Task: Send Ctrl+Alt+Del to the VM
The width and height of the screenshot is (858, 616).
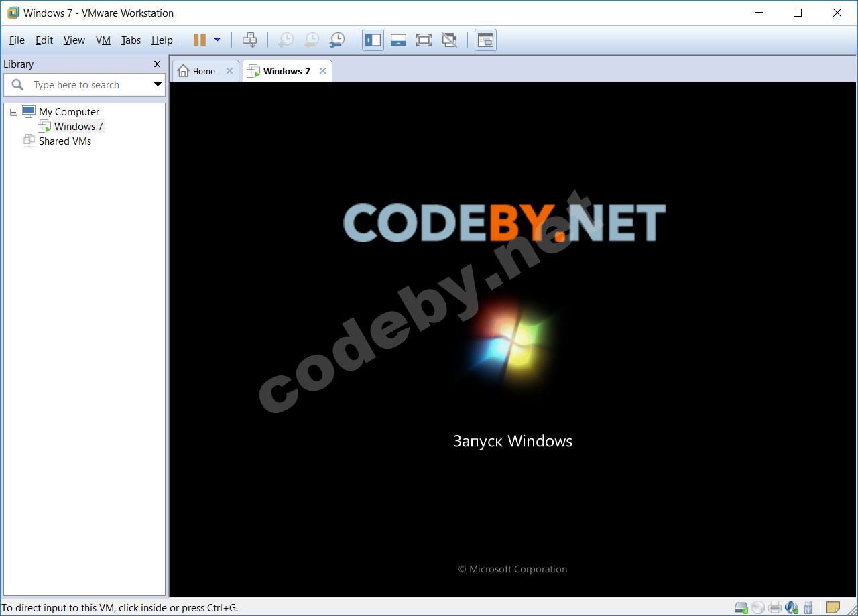Action: click(249, 40)
